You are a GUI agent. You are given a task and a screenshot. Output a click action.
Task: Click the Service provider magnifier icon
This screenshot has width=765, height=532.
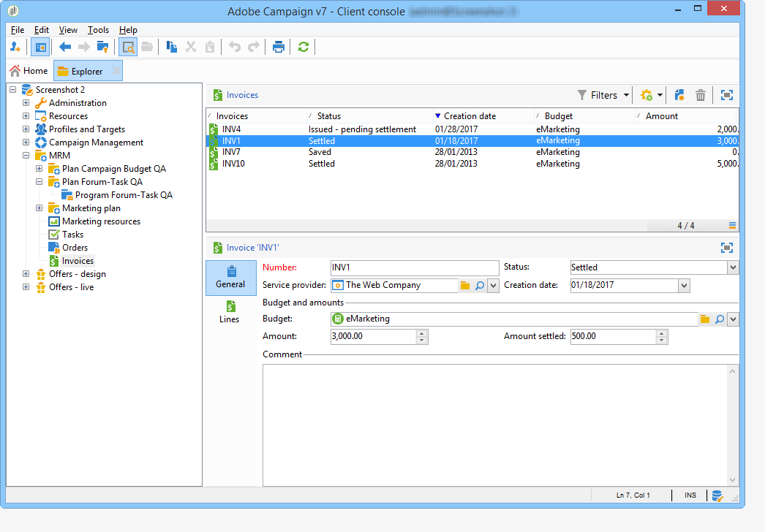(x=480, y=286)
